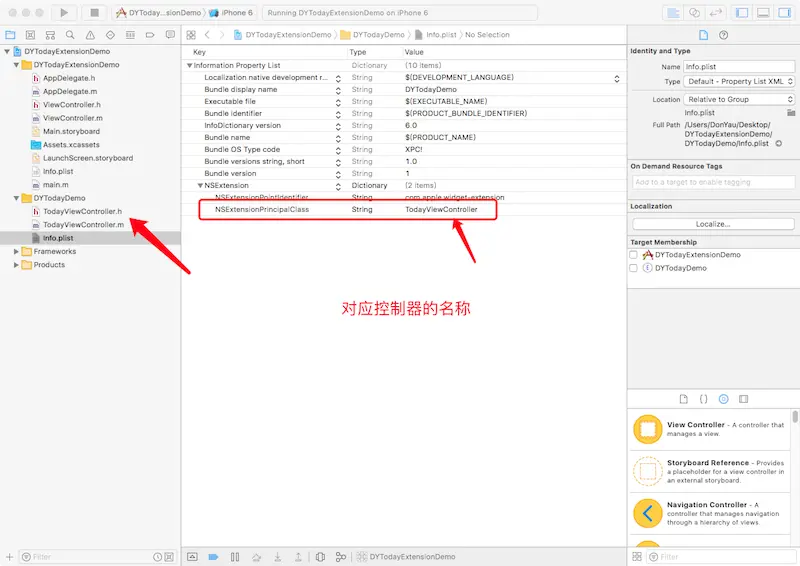The image size is (800, 566).
Task: Open the Source Control navigator icon
Action: [30, 35]
